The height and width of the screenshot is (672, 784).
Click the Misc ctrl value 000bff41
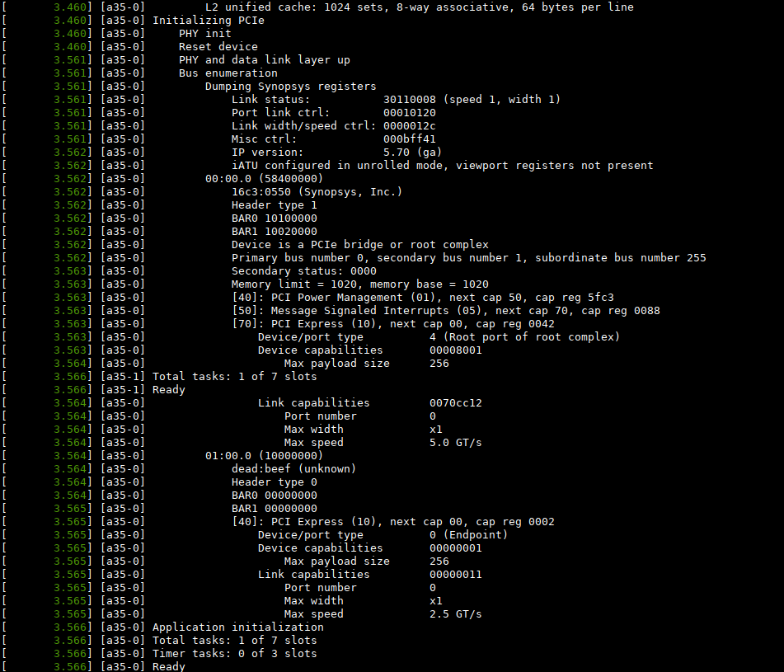click(x=410, y=139)
